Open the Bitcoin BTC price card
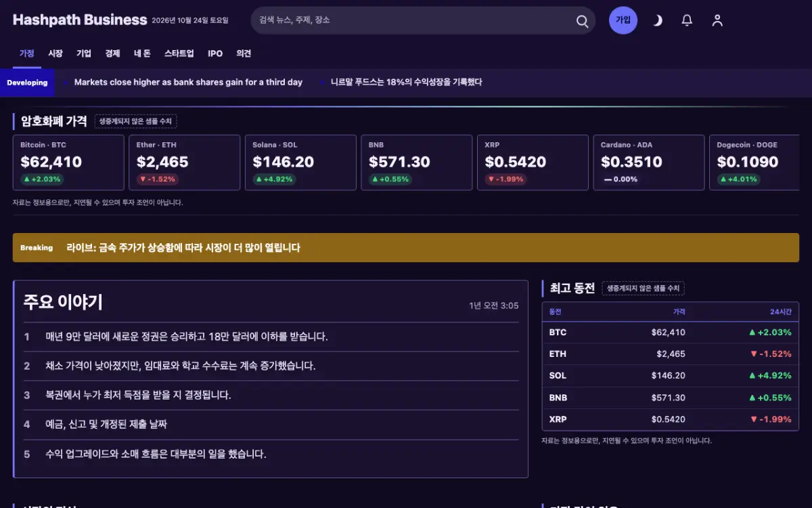812x508 pixels. [x=68, y=163]
